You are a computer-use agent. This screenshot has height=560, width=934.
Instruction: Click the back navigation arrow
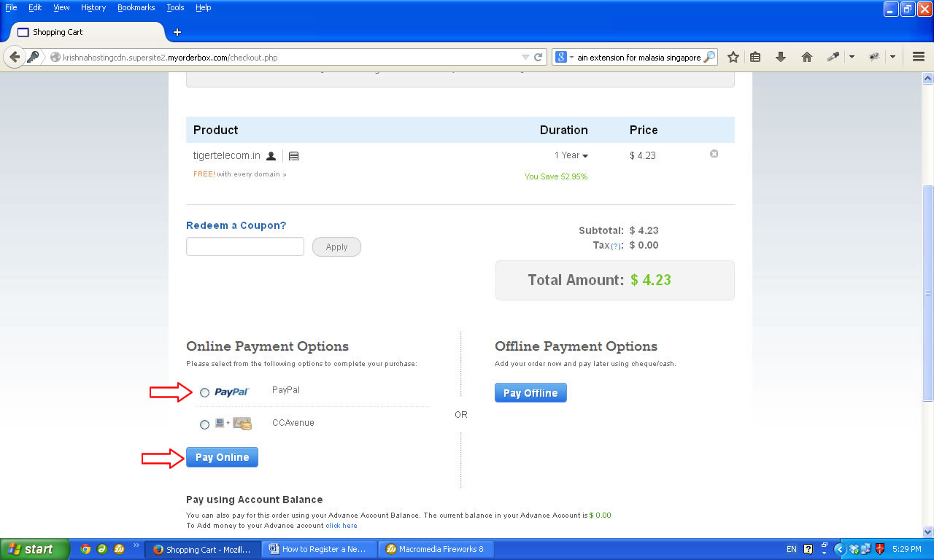pyautogui.click(x=15, y=57)
